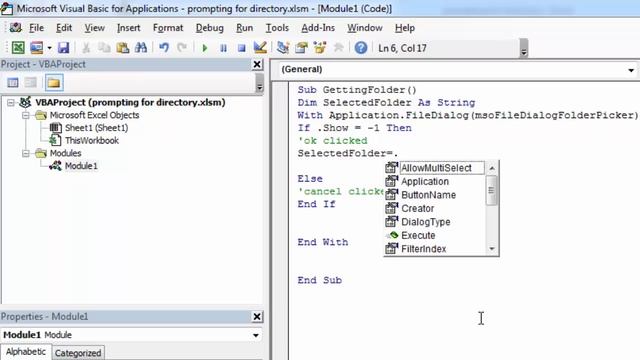Save the project with the floppy icon
The image size is (640, 360).
pyautogui.click(x=63, y=48)
